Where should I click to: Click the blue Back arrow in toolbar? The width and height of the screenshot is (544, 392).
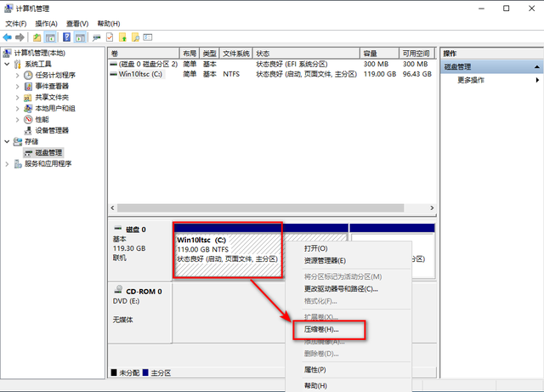point(8,37)
